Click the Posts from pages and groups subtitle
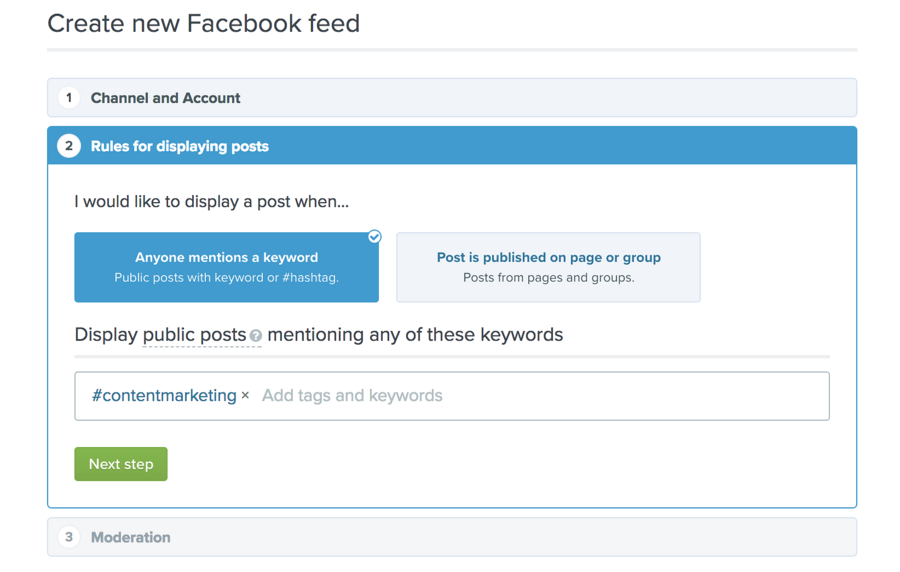900x572 pixels. coord(549,278)
